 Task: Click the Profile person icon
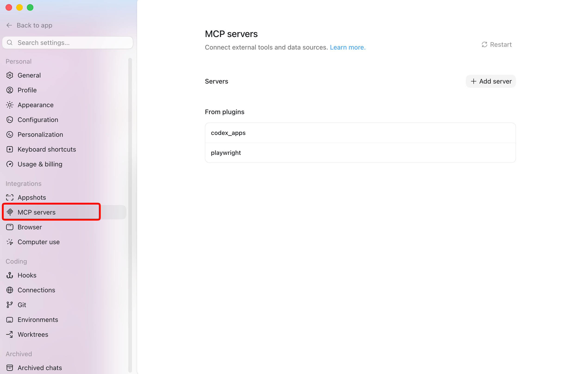(x=10, y=90)
